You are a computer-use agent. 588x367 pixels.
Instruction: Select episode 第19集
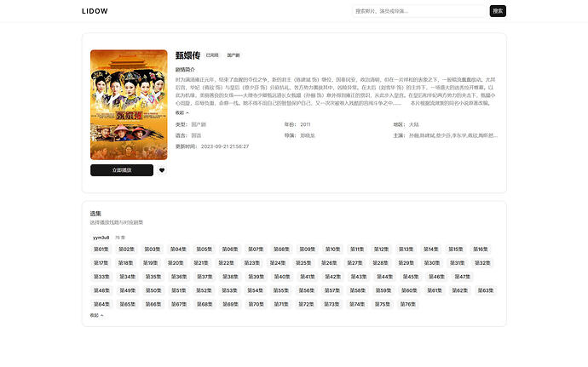click(x=150, y=263)
